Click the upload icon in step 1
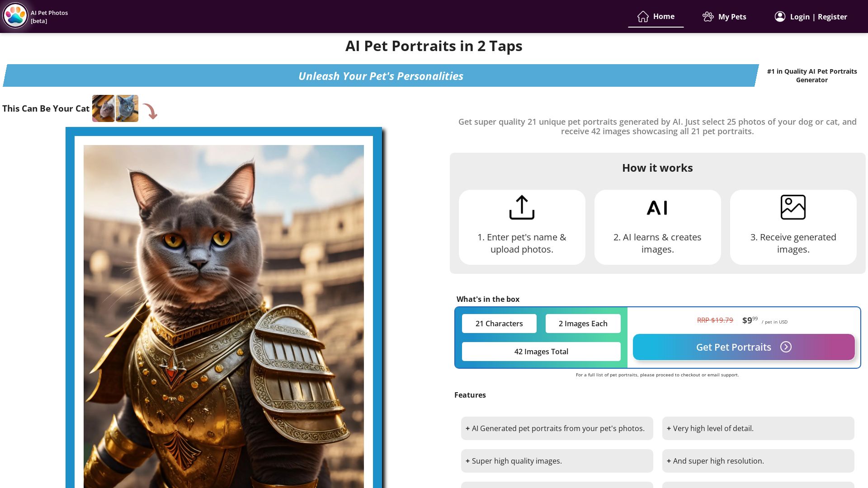This screenshot has height=488, width=868. 522,207
